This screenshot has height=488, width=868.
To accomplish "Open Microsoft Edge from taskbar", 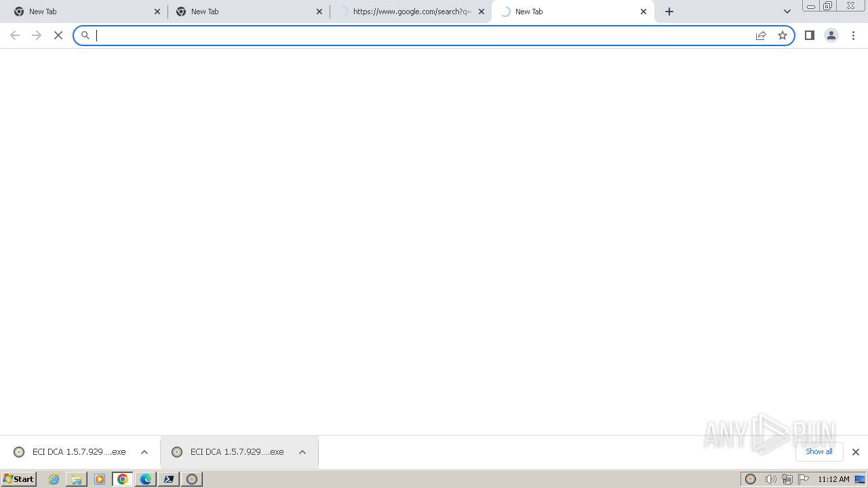I will click(146, 479).
